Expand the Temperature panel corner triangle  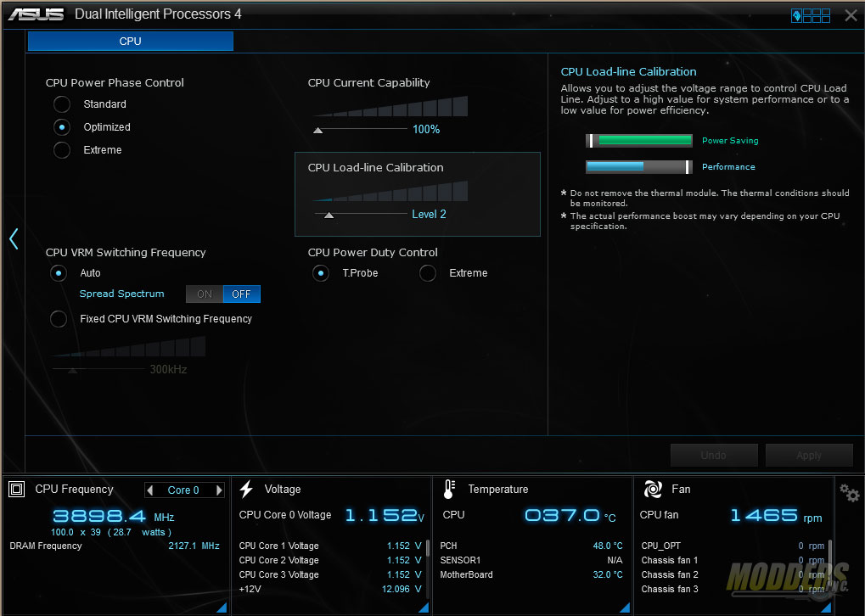tap(625, 608)
